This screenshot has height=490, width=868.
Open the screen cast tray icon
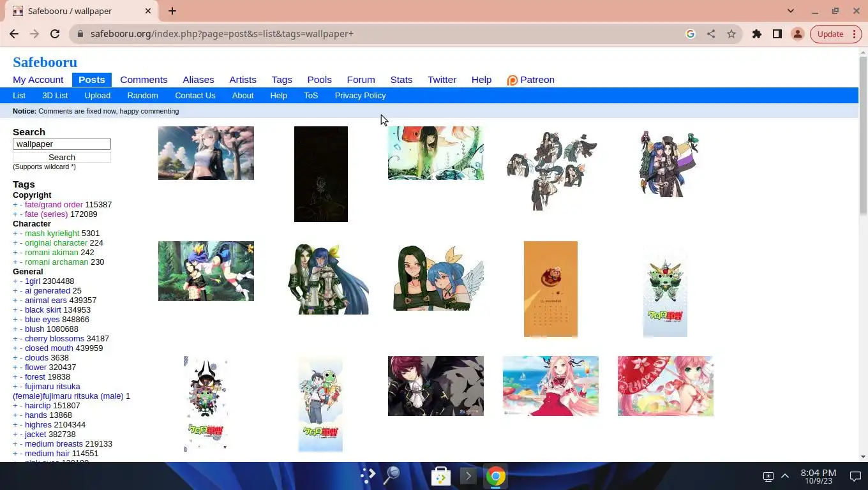(x=768, y=476)
